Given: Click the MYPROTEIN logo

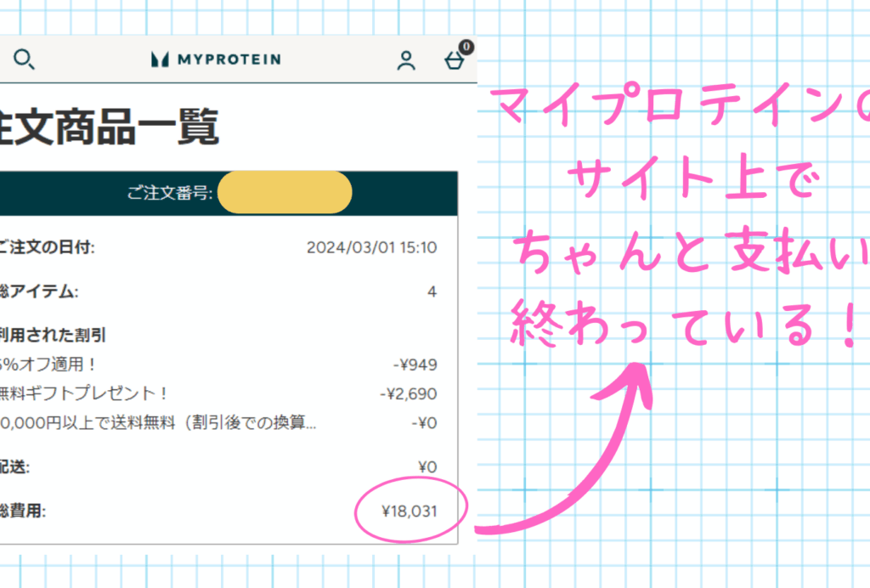Looking at the screenshot, I should click(x=216, y=59).
